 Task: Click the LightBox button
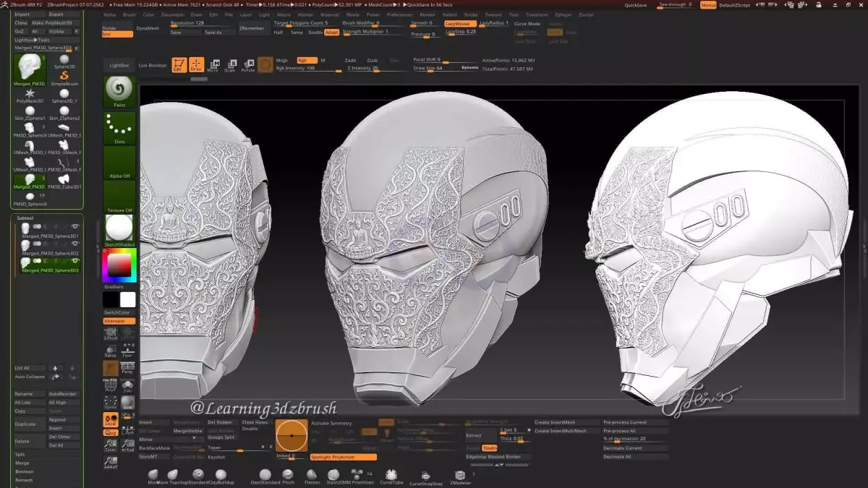click(119, 65)
